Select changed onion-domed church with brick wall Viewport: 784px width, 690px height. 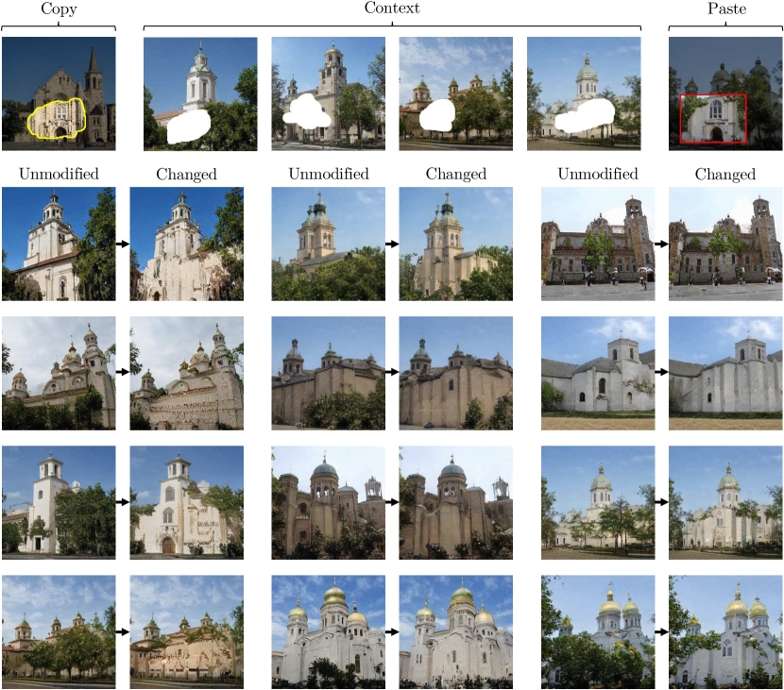(x=187, y=373)
